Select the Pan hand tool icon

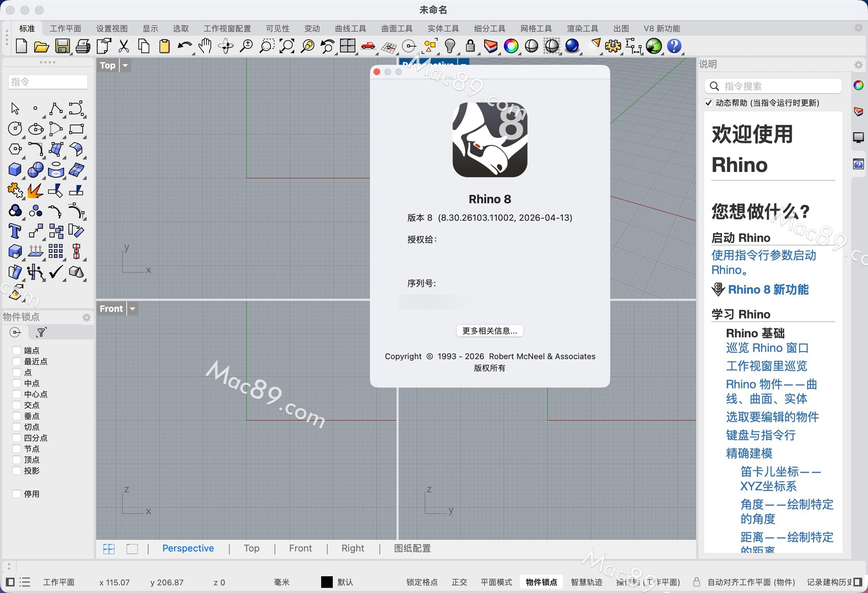point(205,46)
